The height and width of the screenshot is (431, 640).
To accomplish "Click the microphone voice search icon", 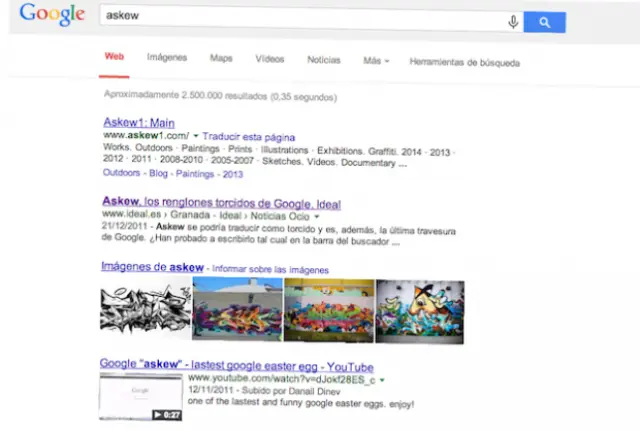I will pyautogui.click(x=513, y=22).
